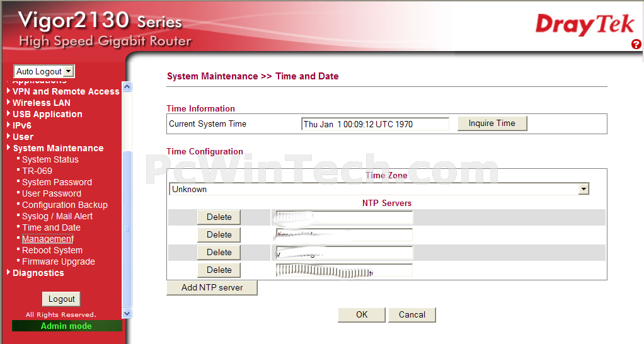Expand the IPv6 menu

[22, 125]
